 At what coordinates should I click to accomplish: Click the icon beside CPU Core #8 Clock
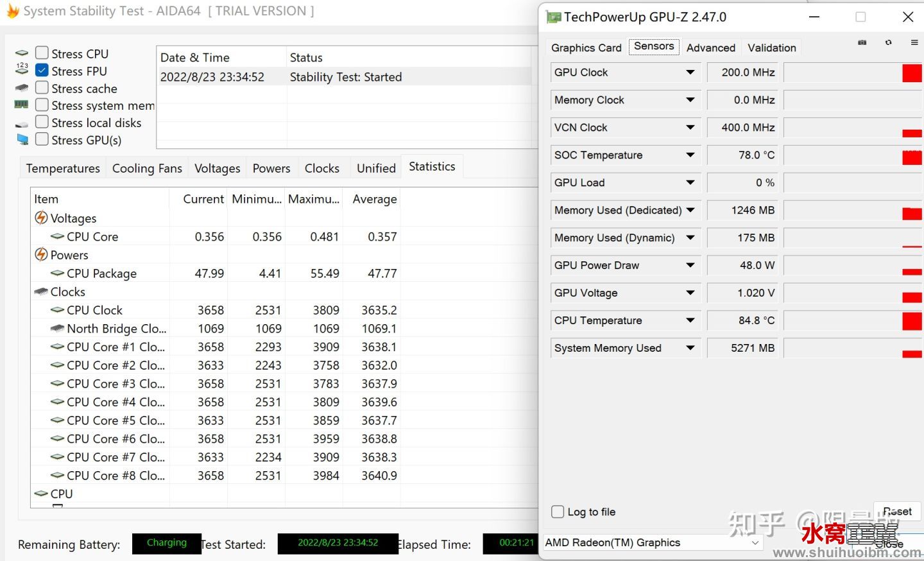[x=57, y=475]
